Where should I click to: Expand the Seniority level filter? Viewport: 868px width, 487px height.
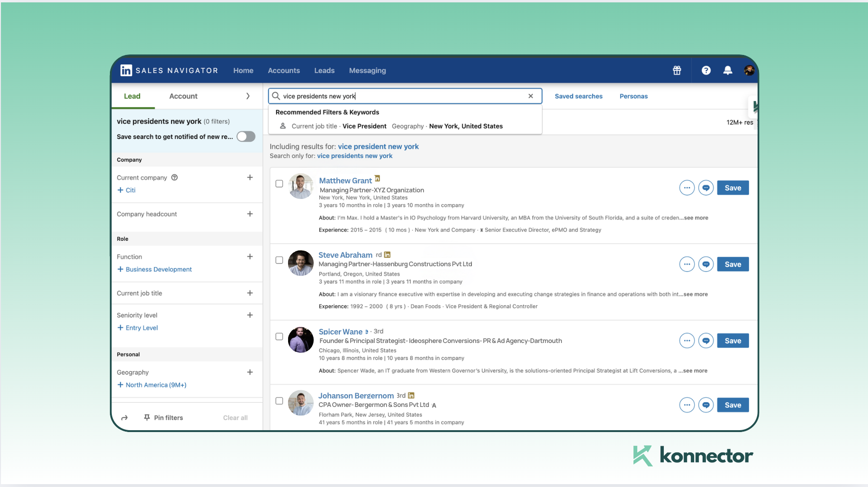[x=250, y=315]
